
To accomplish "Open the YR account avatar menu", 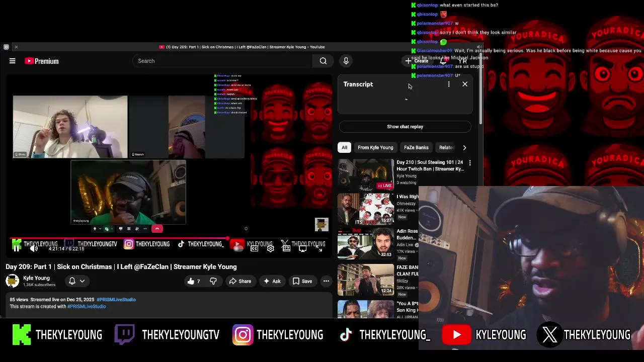I will (x=462, y=61).
